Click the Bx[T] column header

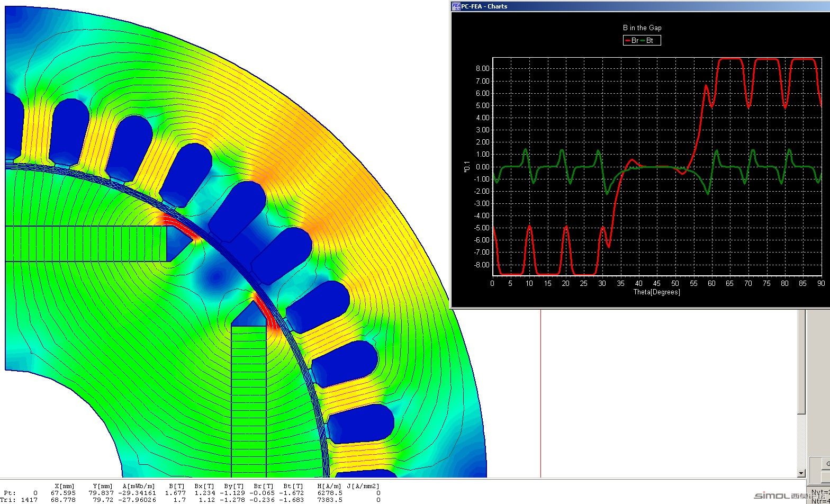[x=204, y=486]
